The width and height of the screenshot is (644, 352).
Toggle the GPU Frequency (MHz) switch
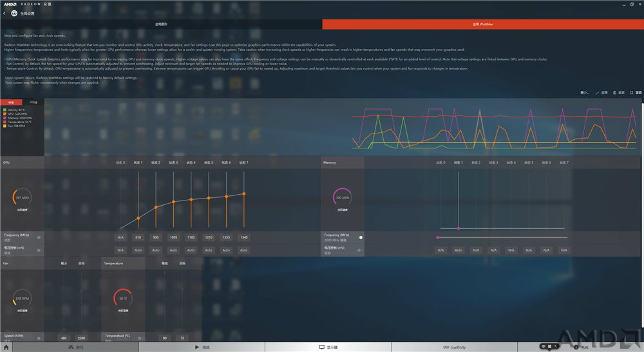coord(39,237)
